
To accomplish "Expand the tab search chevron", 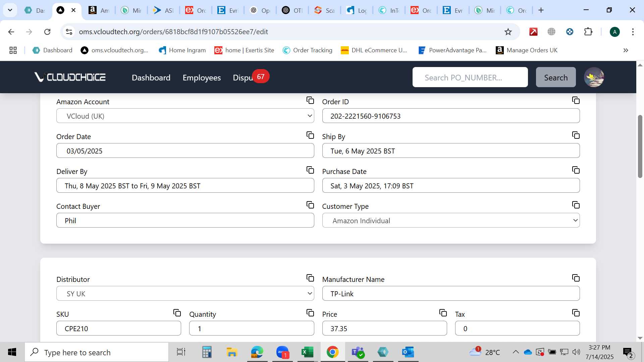I will point(10,10).
